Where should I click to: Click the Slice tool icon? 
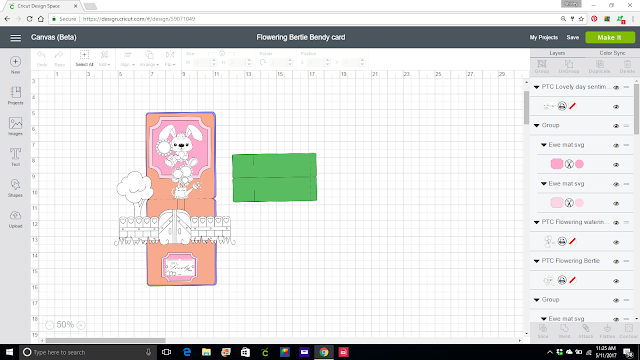[543, 329]
